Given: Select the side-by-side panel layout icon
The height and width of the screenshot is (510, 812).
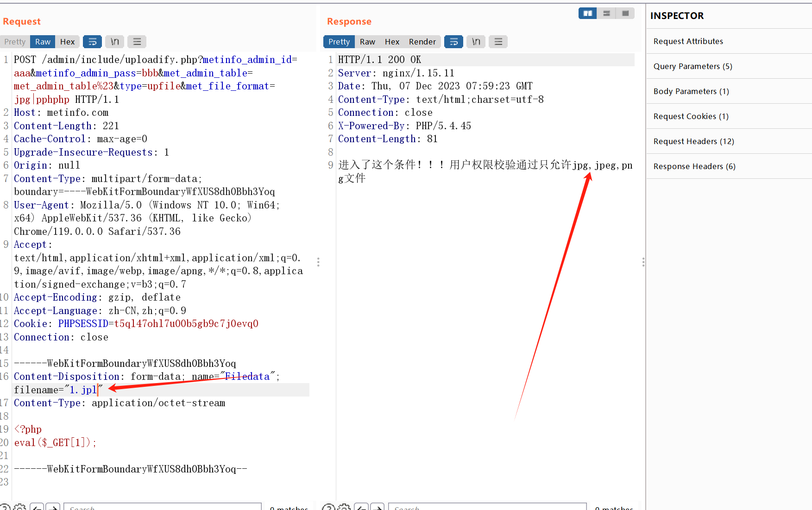Looking at the screenshot, I should (x=587, y=13).
